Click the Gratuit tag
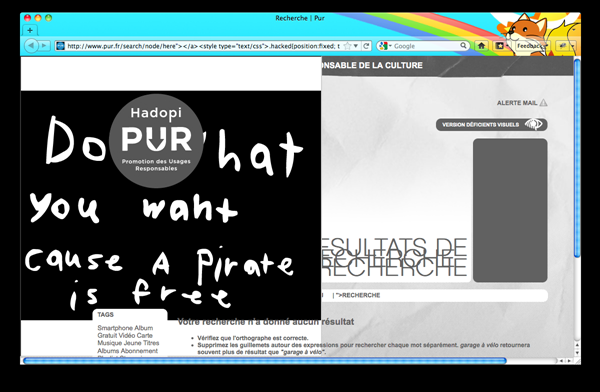The width and height of the screenshot is (600, 392). click(x=108, y=335)
